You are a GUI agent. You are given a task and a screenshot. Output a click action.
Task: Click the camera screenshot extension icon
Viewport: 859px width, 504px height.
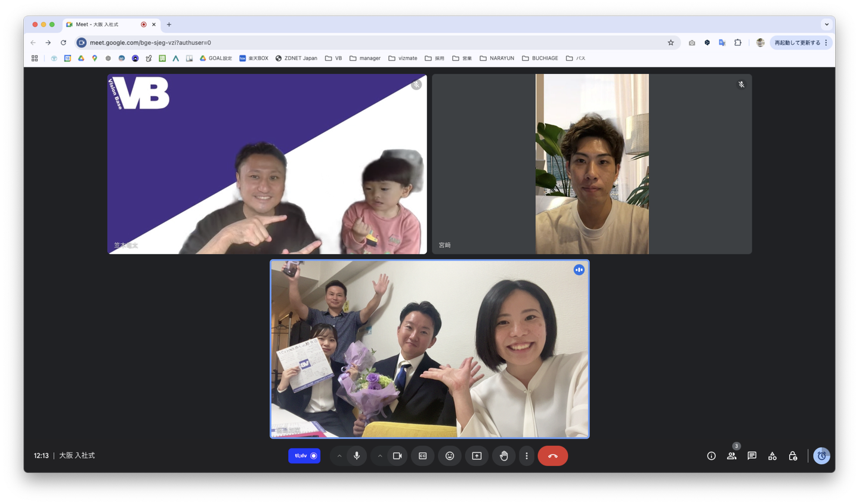click(x=691, y=43)
